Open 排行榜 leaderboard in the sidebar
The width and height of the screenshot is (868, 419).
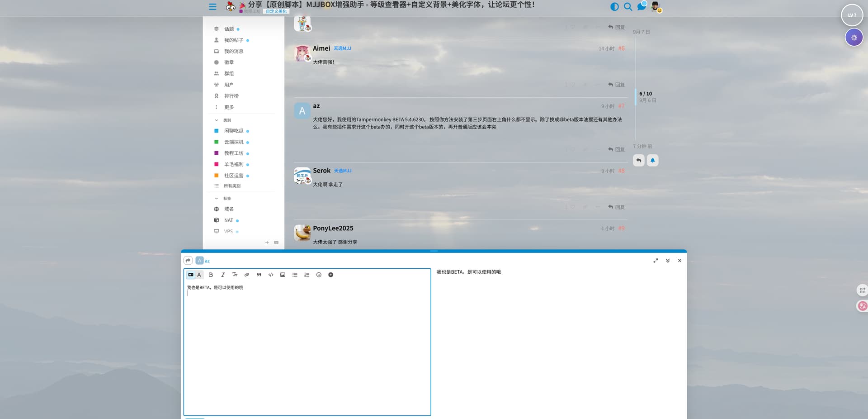[231, 96]
